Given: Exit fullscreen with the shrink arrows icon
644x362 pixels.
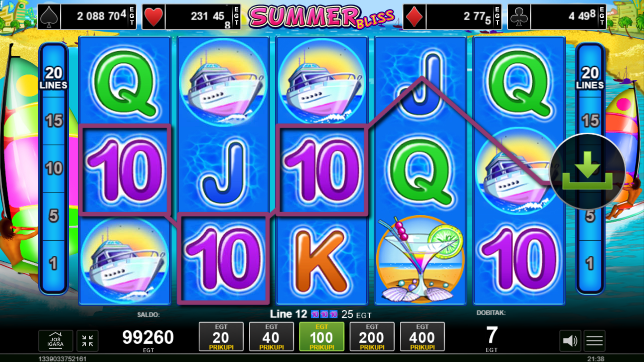Looking at the screenshot, I should pyautogui.click(x=88, y=341).
